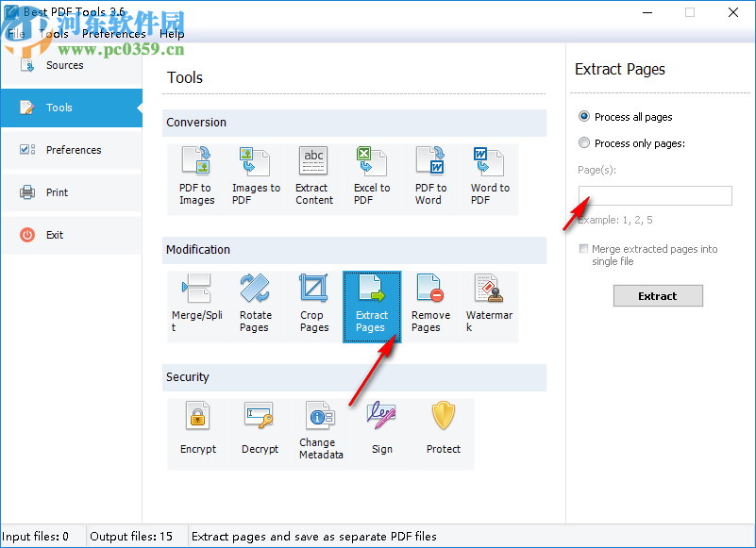Select the Encrypt security tool
Image resolution: width=756 pixels, height=548 pixels.
197,429
